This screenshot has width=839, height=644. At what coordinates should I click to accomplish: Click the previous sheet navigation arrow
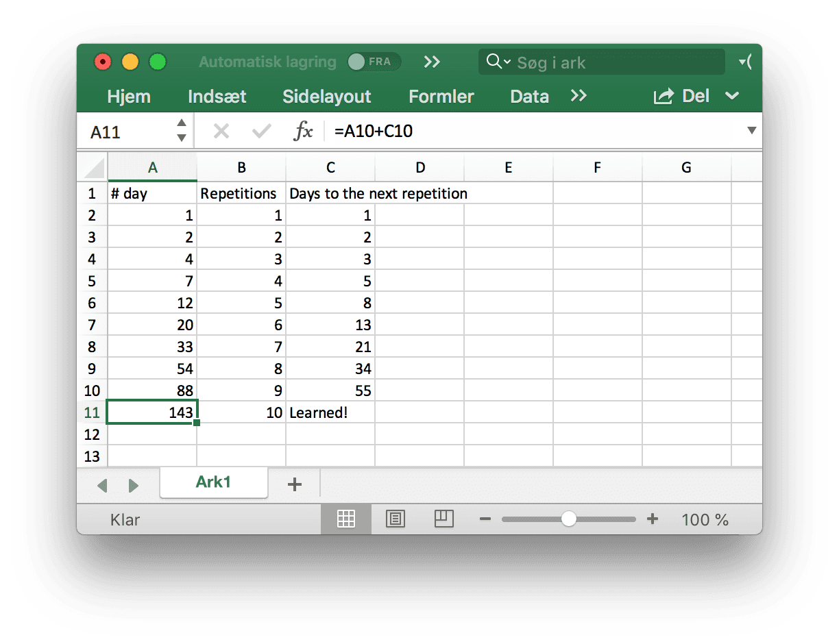coord(103,485)
